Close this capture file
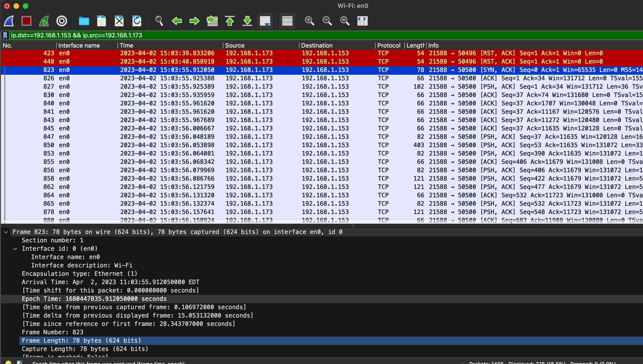This screenshot has width=643, height=364. [119, 21]
